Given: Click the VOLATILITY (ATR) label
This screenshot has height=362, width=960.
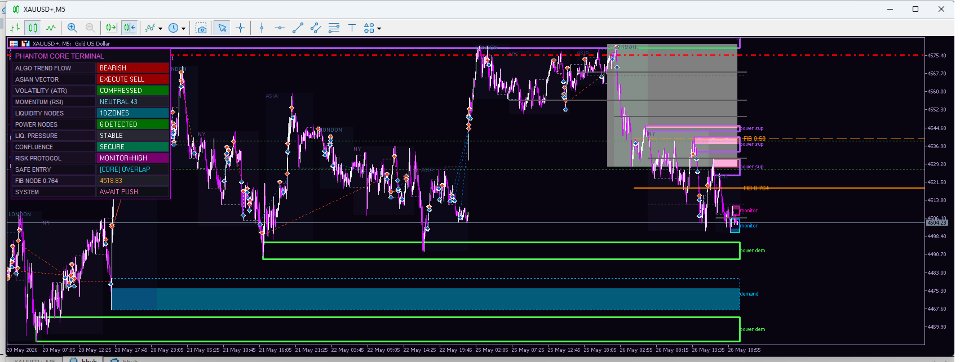Looking at the screenshot, I should (40, 91).
